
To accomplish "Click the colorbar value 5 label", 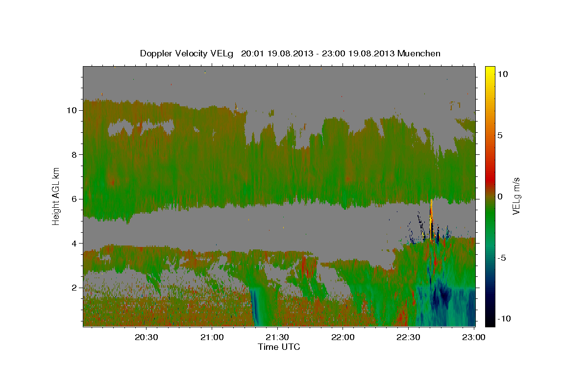I will (x=500, y=135).
